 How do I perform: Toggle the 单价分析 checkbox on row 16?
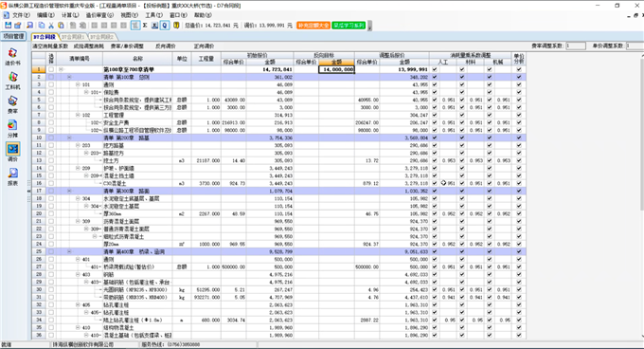coord(519,183)
